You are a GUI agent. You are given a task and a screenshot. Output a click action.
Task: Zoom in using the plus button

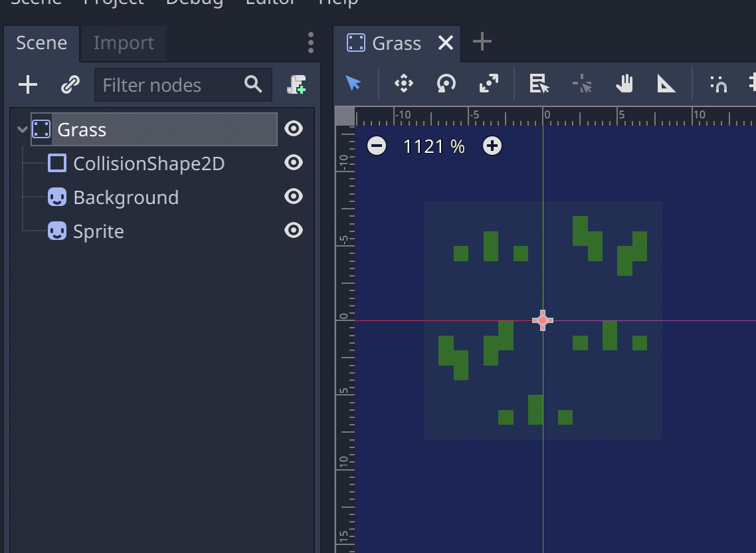[x=492, y=146]
